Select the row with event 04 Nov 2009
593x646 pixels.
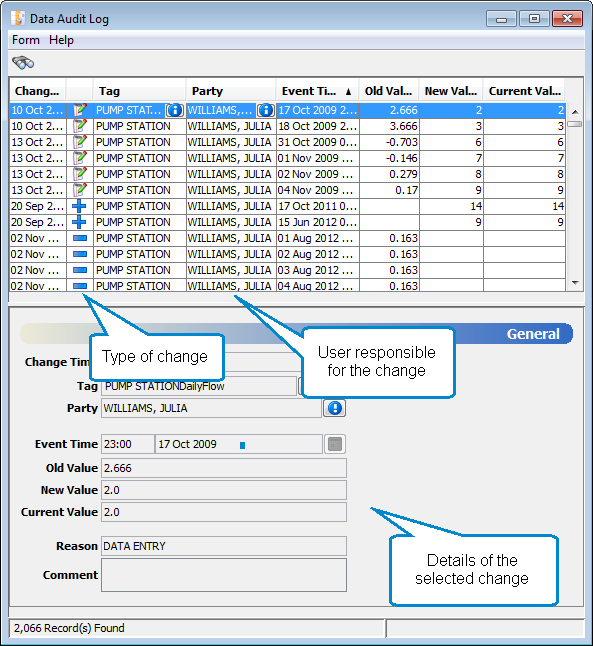coord(287,190)
